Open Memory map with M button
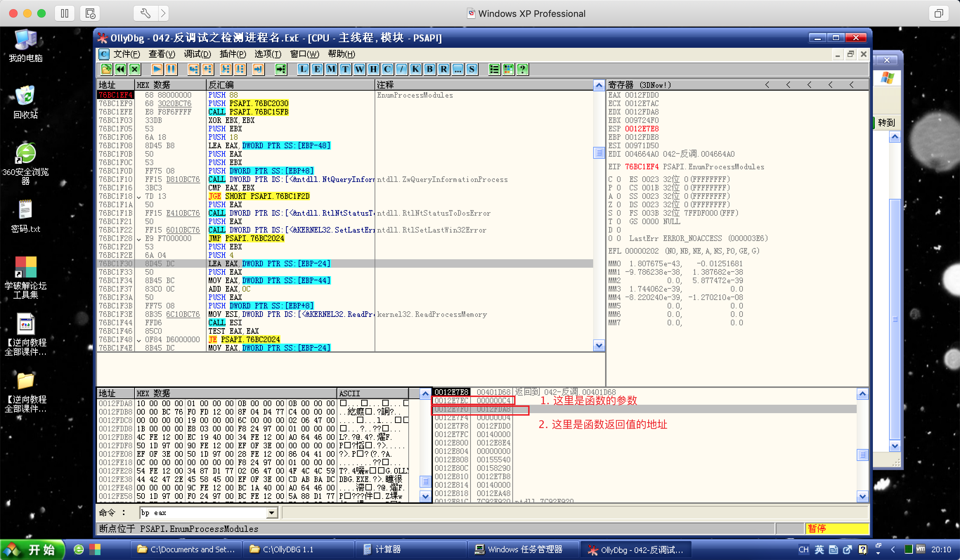 [331, 69]
